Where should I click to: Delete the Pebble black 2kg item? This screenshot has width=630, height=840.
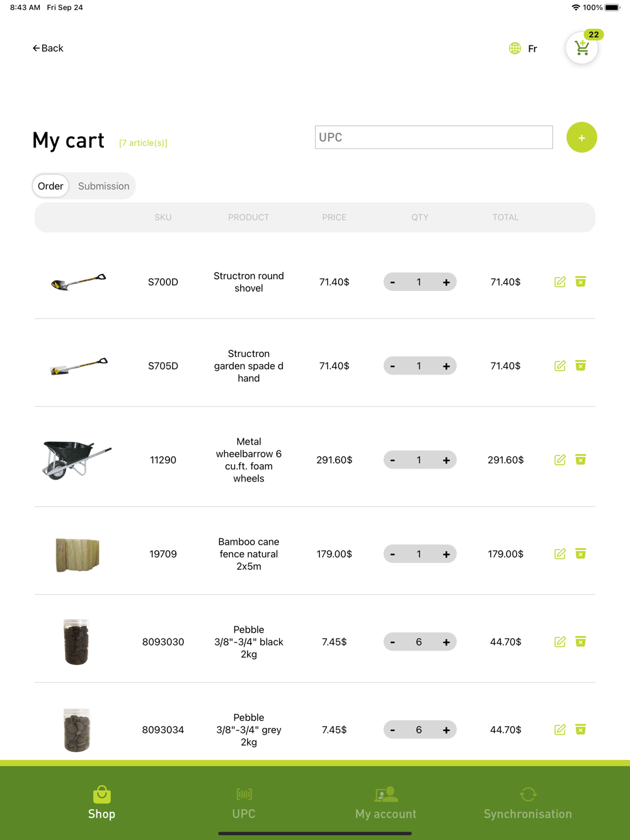[x=581, y=642]
